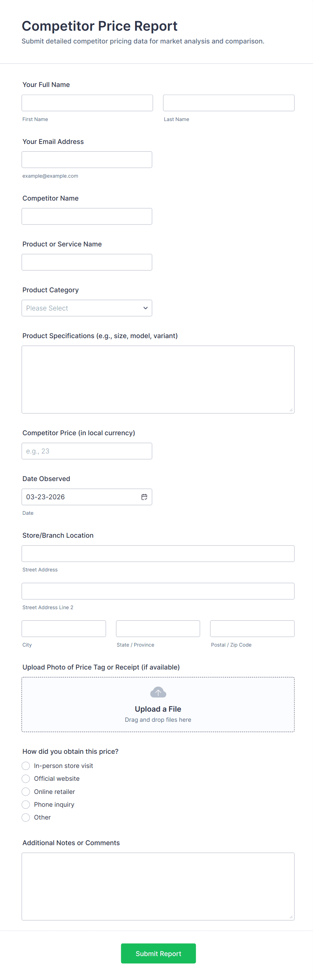The width and height of the screenshot is (313, 980).
Task: Click the Your Email Address field
Action: pyautogui.click(x=87, y=160)
